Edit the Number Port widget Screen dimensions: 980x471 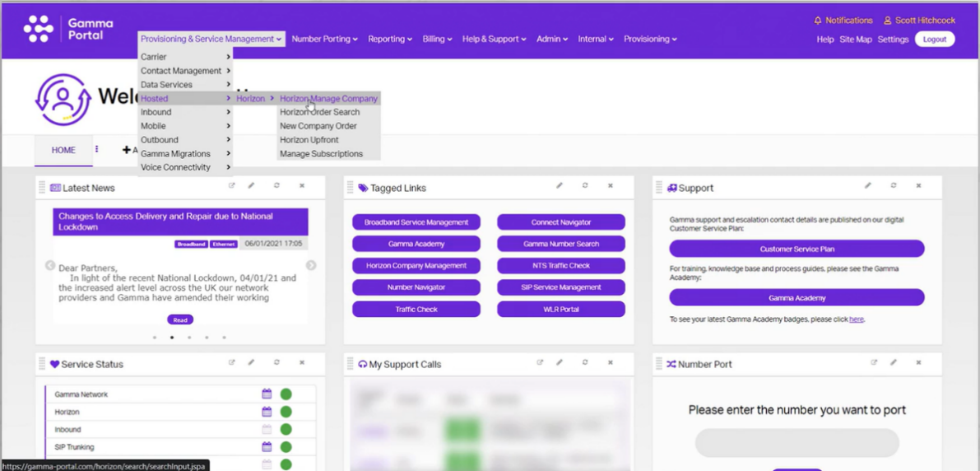pos(894,362)
